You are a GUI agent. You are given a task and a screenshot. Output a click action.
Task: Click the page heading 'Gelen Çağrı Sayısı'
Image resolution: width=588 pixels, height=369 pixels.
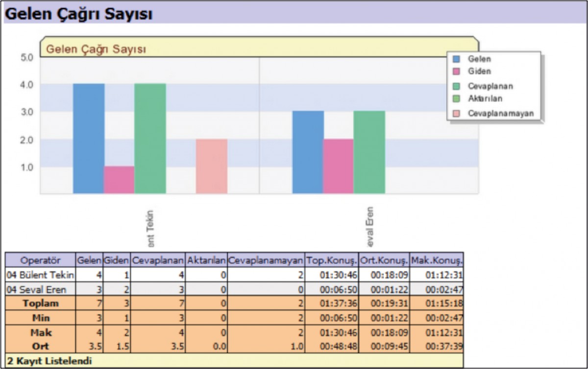coord(78,14)
